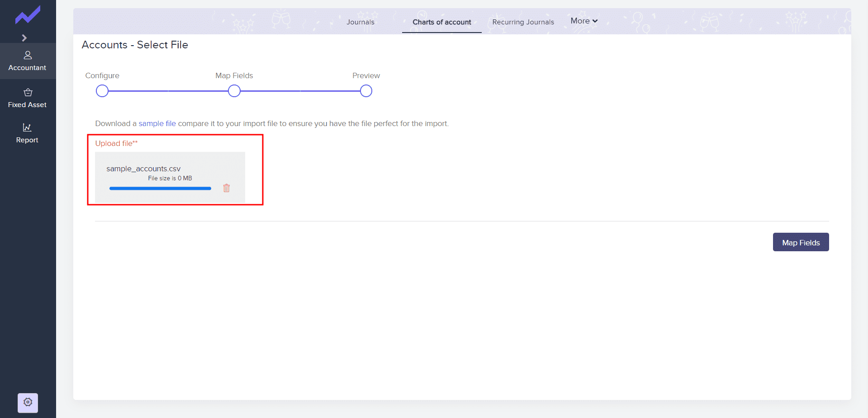Viewport: 868px width, 418px height.
Task: Switch to the Recurring Journals tab
Action: pyautogui.click(x=523, y=22)
